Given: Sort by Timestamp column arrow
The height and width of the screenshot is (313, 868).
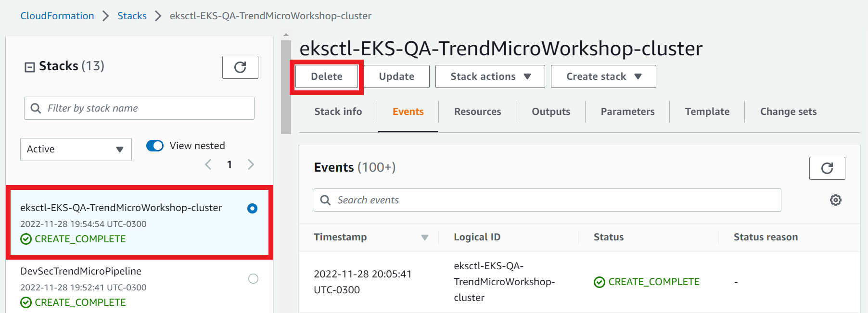Looking at the screenshot, I should tap(425, 237).
